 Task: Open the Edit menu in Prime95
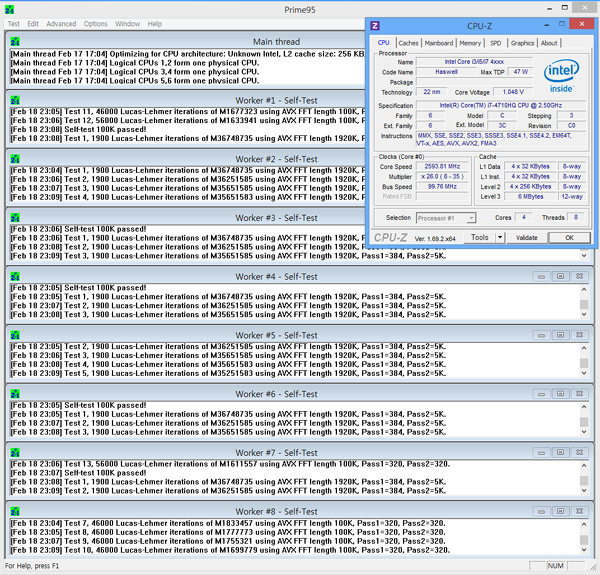(33, 24)
